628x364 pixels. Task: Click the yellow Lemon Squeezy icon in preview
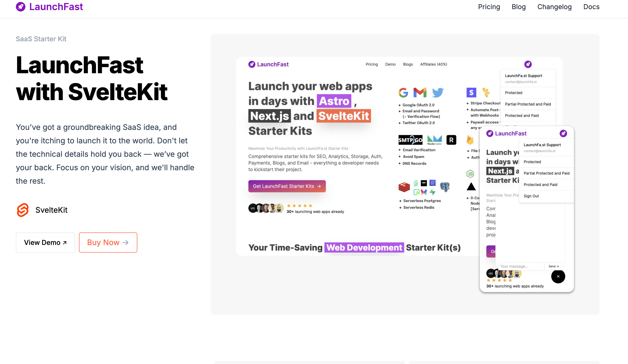(486, 92)
